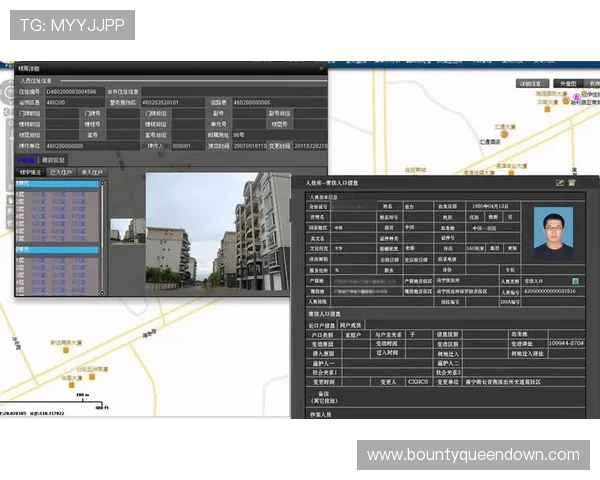Click the scroll-up arrow in unit list
Screen dimensions: 600x480
point(101,184)
